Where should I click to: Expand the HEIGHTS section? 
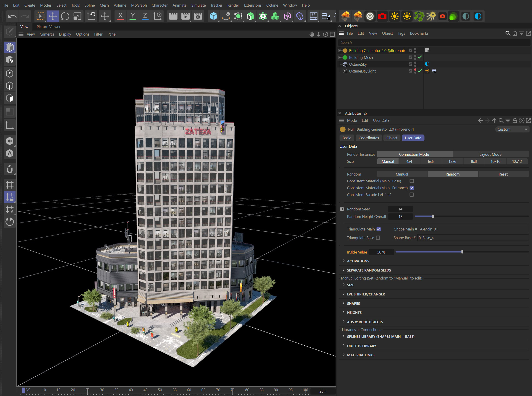click(x=354, y=312)
